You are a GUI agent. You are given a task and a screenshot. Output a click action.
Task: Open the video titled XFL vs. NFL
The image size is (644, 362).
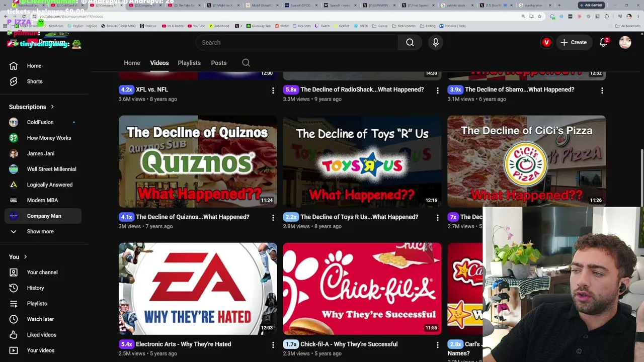click(152, 89)
